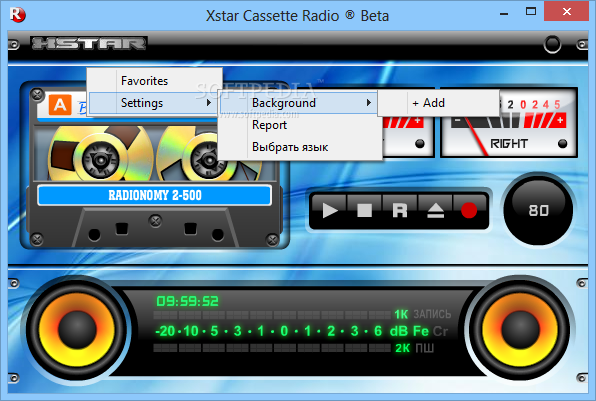The image size is (596, 401).
Task: Start playback with the Play button
Action: click(330, 210)
